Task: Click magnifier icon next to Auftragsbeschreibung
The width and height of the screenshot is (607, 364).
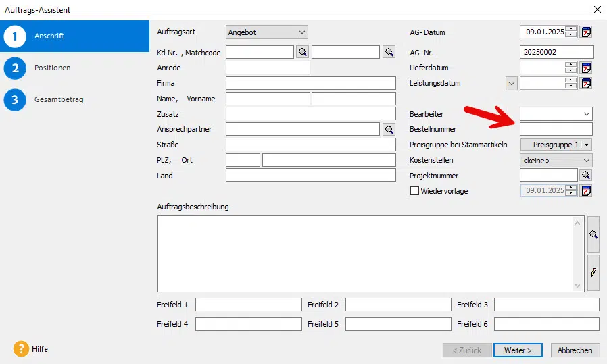Action: click(x=593, y=234)
